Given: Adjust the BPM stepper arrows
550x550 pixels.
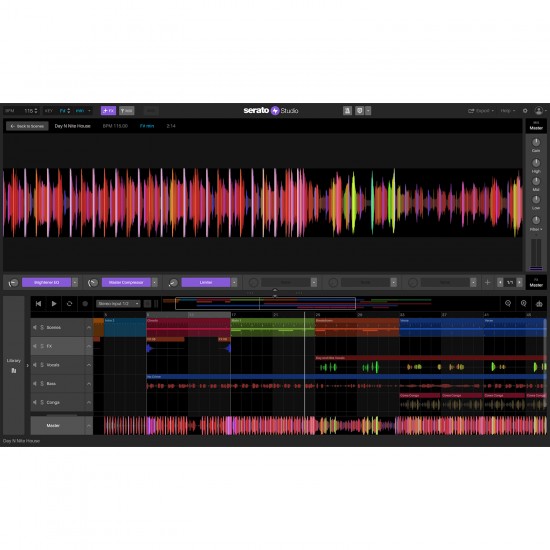Looking at the screenshot, I should click(36, 111).
